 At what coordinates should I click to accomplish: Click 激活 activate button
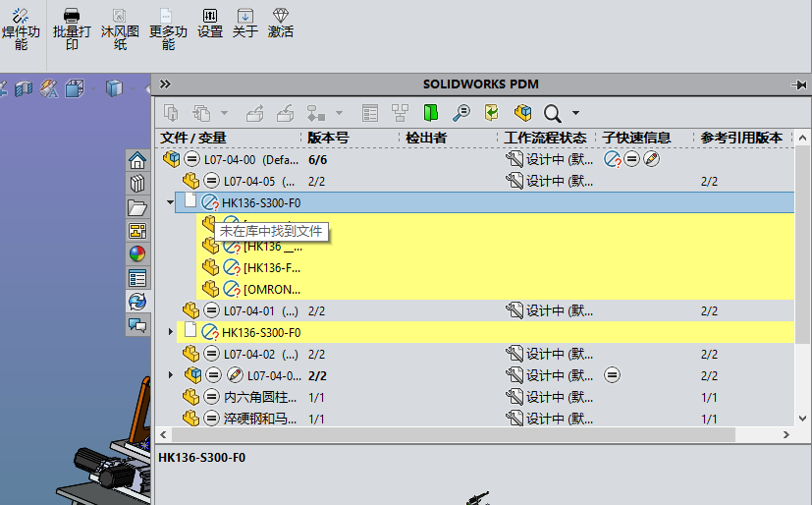click(280, 24)
